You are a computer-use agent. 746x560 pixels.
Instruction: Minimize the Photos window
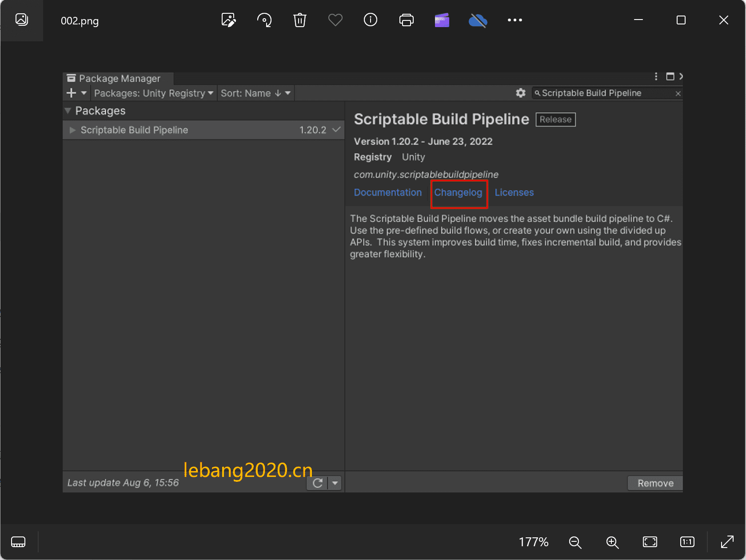point(638,20)
